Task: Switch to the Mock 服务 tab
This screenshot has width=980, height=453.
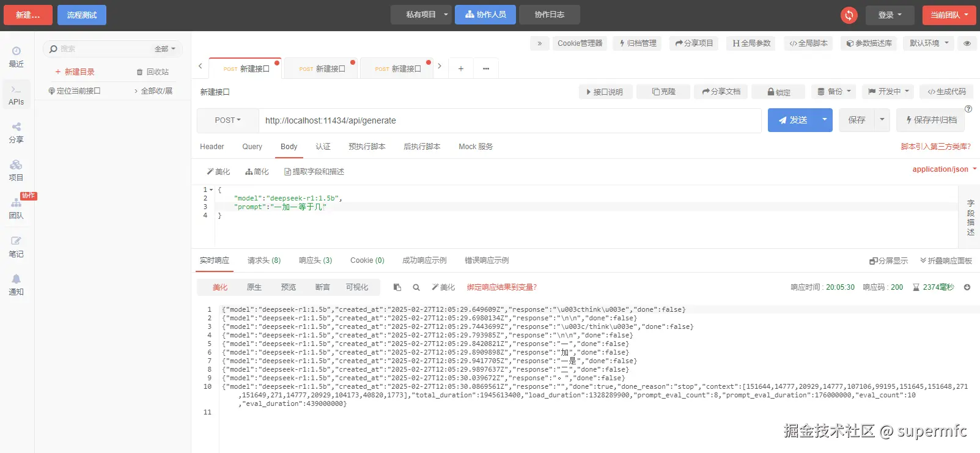Action: [x=476, y=147]
